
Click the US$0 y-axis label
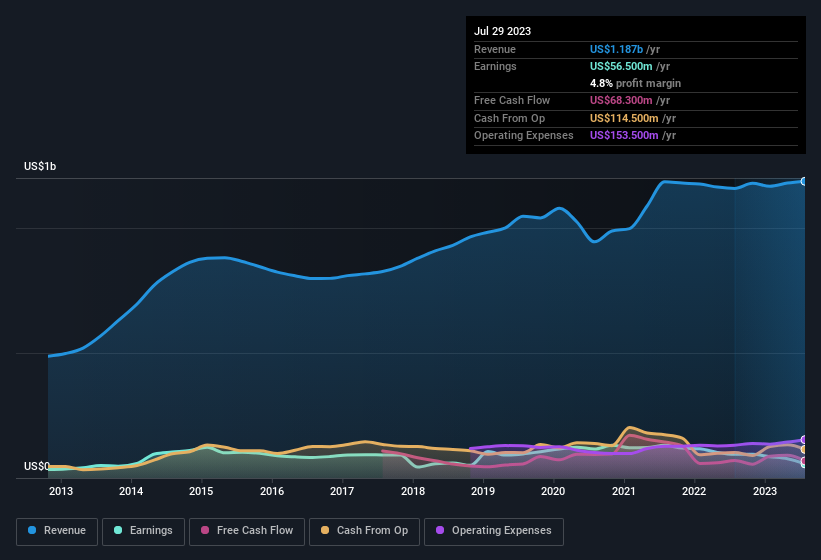(x=37, y=466)
